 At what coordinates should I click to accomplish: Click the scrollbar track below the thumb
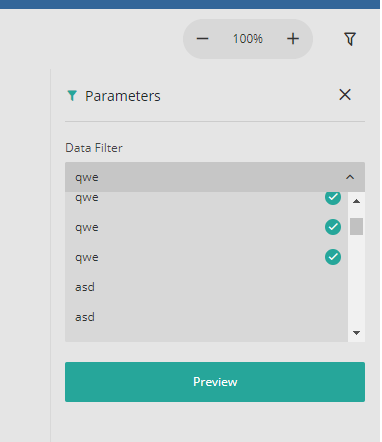(356, 280)
